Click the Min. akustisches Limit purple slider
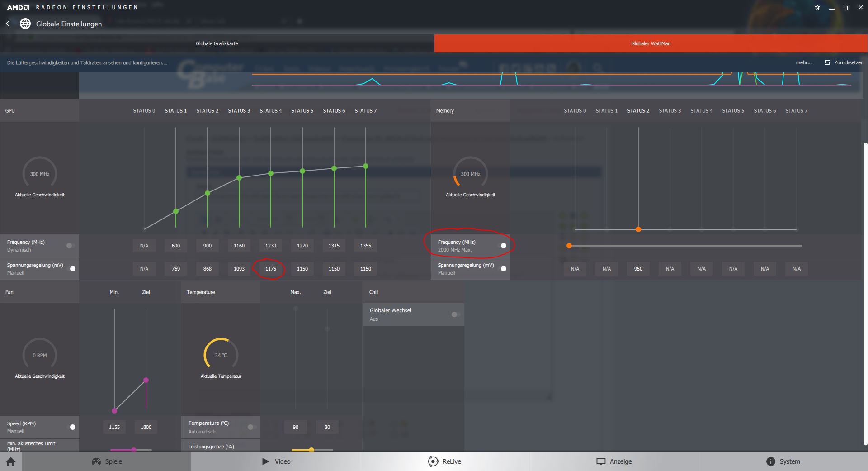This screenshot has height=471, width=868. pos(134,450)
